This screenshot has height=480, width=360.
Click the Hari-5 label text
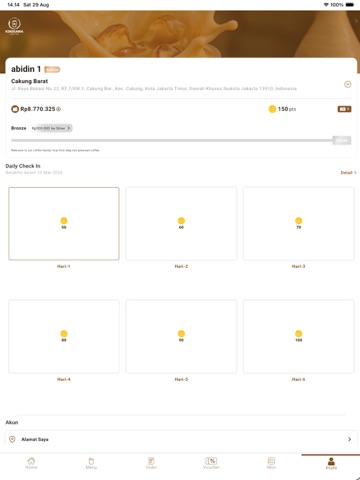(181, 379)
